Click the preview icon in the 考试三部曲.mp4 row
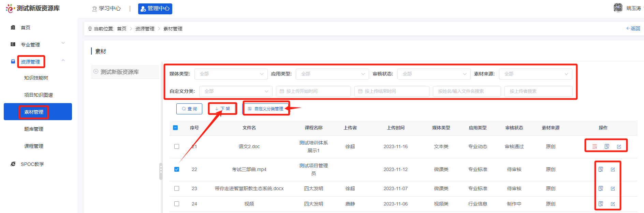Viewport: 644px width, 213px height. coord(601,169)
